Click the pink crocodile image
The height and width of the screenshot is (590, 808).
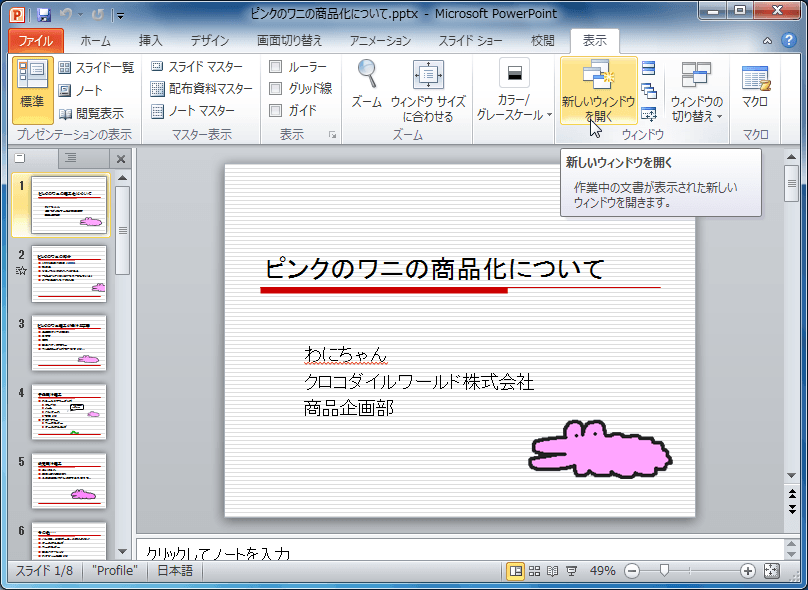(x=600, y=449)
